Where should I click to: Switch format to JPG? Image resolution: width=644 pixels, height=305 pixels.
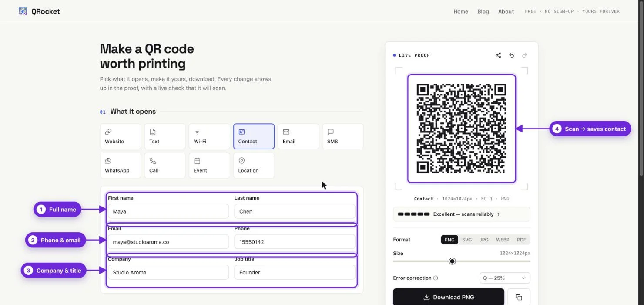(484, 240)
